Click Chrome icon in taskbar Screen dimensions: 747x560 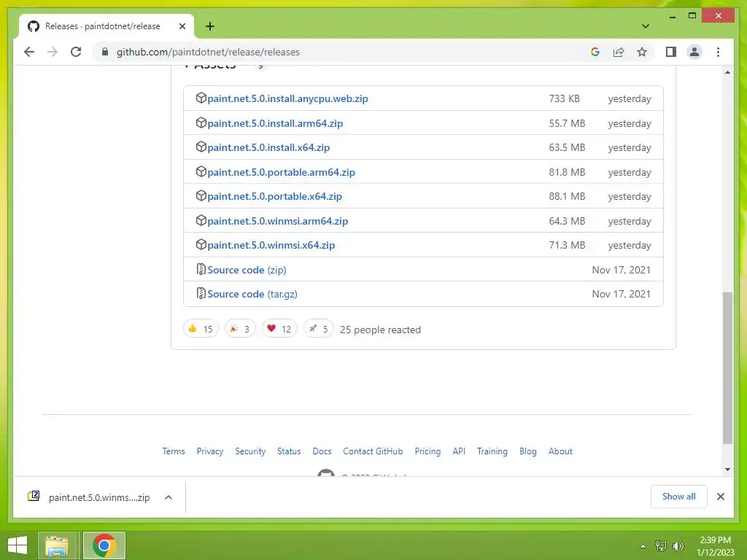click(104, 545)
